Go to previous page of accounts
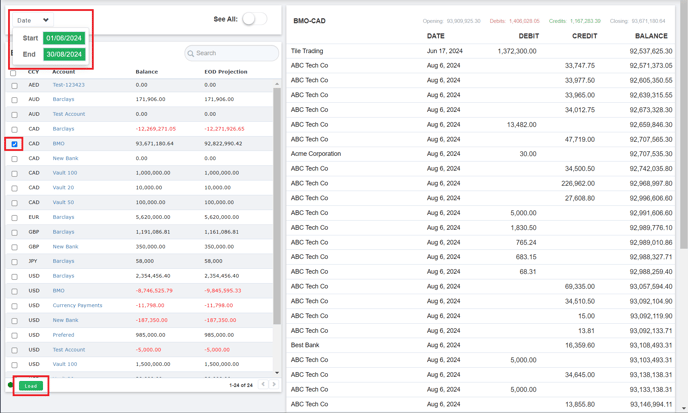Image resolution: width=688 pixels, height=413 pixels. [263, 385]
